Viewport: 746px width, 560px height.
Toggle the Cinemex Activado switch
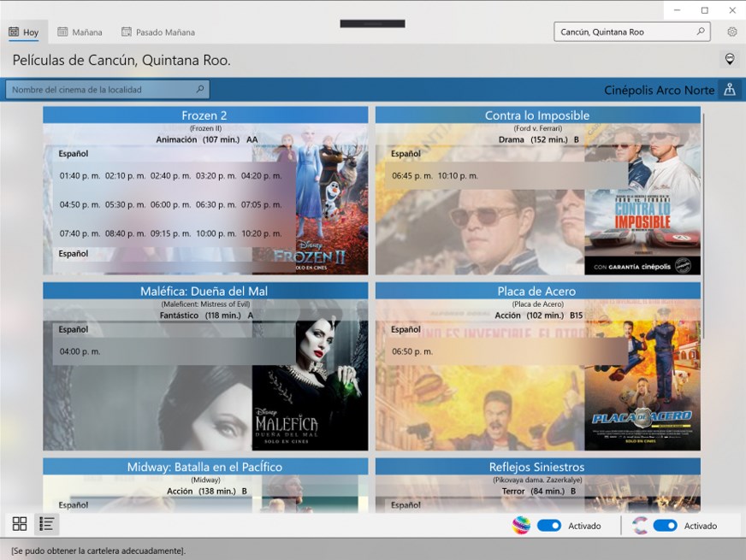click(x=665, y=525)
